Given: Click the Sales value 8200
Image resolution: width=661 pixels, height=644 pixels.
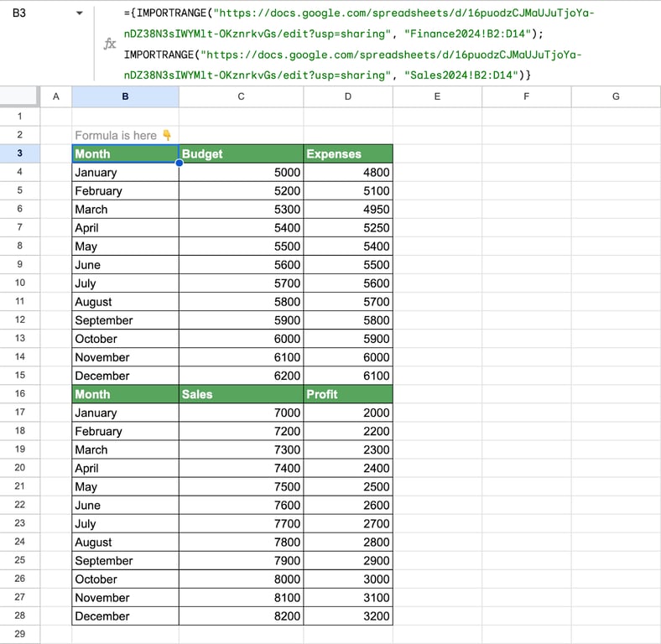Looking at the screenshot, I should point(241,616).
